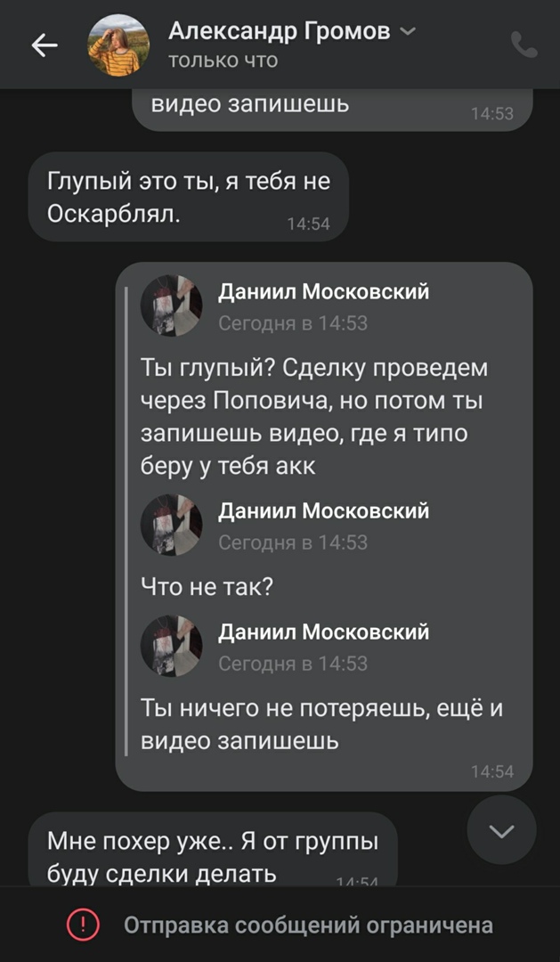Tap Даниил Московский avatar above "Ты глупый?" message
Image resolution: width=560 pixels, height=962 pixels.
pyautogui.click(x=172, y=306)
